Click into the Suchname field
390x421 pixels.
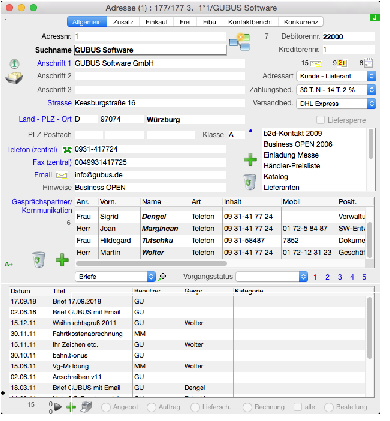pos(150,50)
